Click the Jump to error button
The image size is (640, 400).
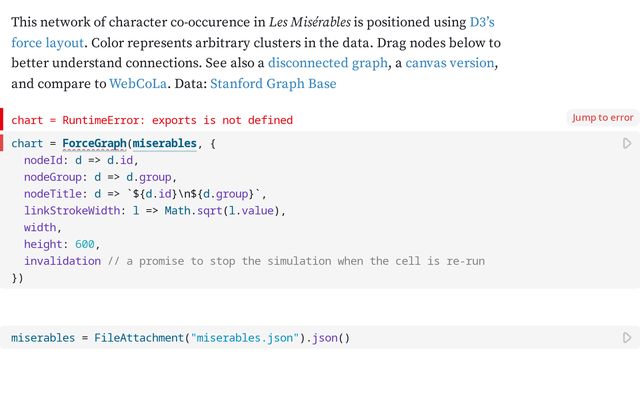(602, 118)
